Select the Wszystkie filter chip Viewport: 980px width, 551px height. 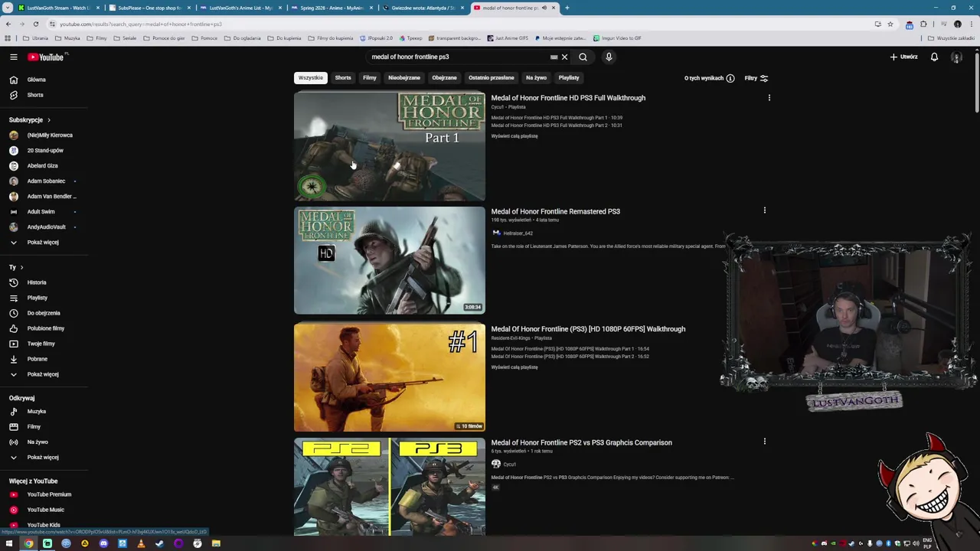pos(310,78)
